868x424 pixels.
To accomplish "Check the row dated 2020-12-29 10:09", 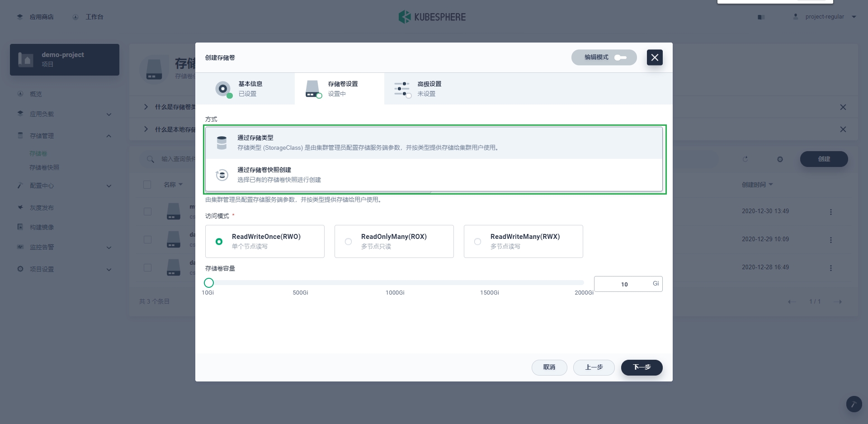I will pos(147,239).
